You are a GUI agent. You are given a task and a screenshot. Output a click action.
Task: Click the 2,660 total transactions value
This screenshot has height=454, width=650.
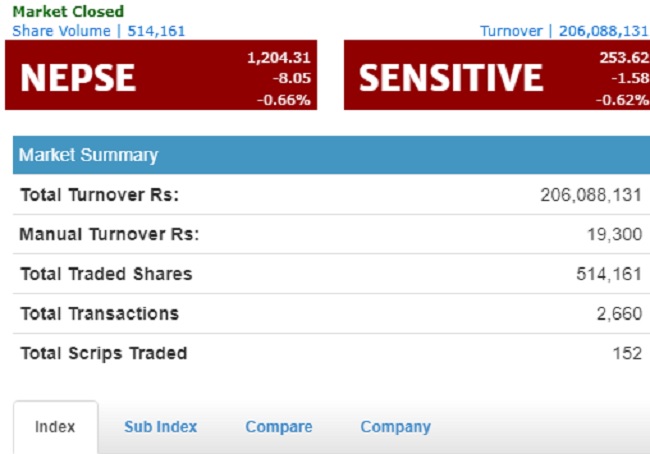pos(620,314)
